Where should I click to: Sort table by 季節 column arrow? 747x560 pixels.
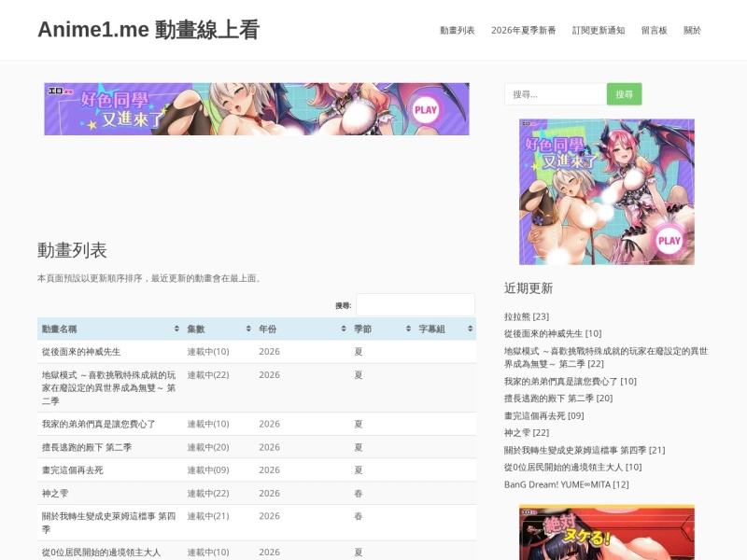[408, 329]
